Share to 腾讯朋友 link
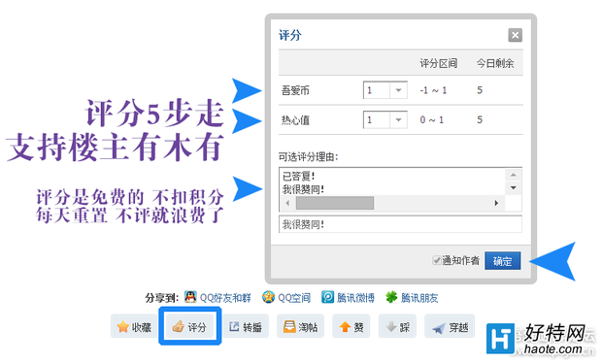This screenshot has width=602, height=364. (419, 298)
